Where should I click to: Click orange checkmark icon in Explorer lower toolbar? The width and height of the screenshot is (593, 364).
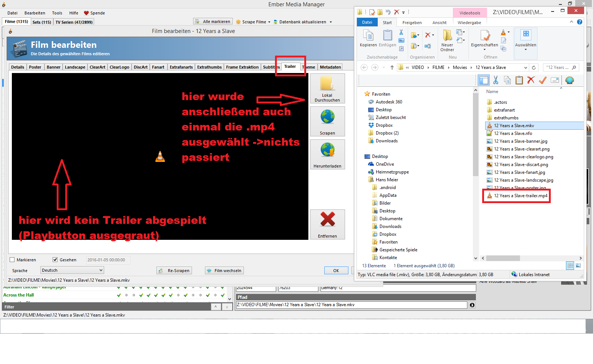[x=543, y=80]
